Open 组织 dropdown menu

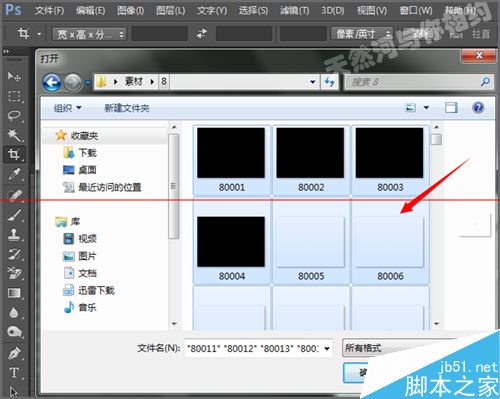tap(68, 108)
